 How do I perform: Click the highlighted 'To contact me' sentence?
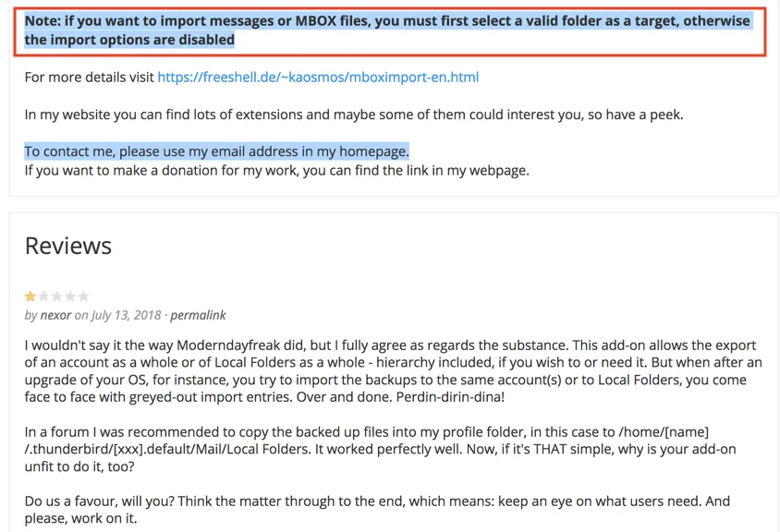coord(216,151)
